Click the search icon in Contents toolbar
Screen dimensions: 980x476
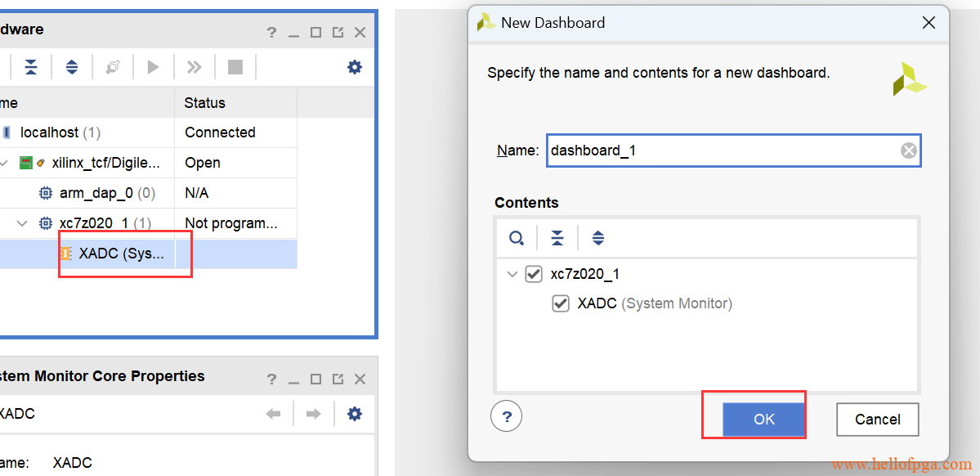tap(517, 238)
